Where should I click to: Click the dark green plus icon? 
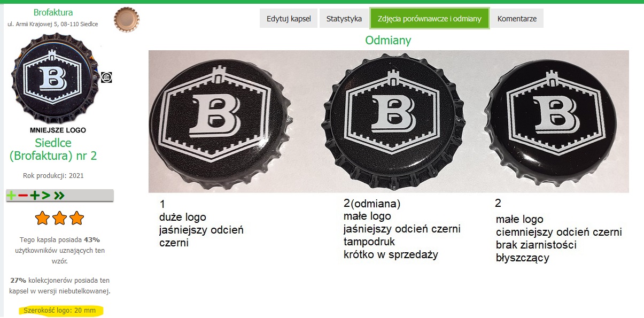(35, 196)
